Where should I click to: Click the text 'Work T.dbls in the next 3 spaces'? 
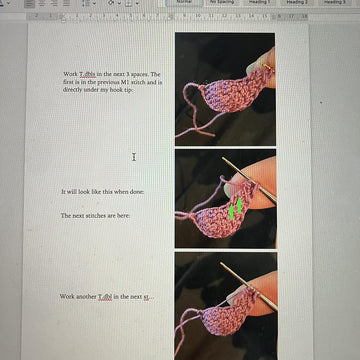(x=107, y=74)
